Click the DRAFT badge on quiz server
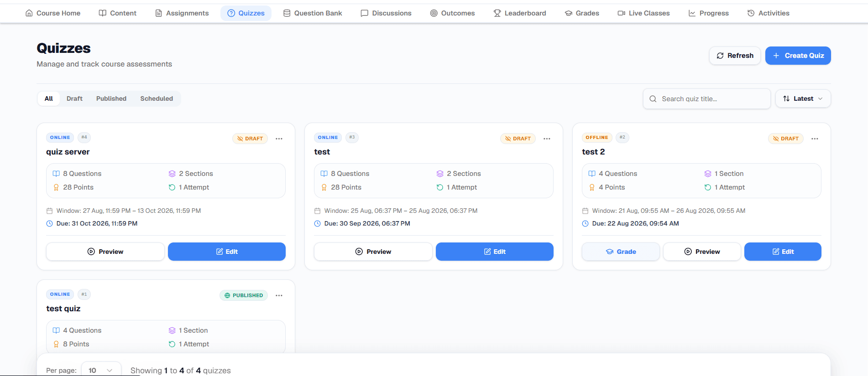 tap(250, 139)
